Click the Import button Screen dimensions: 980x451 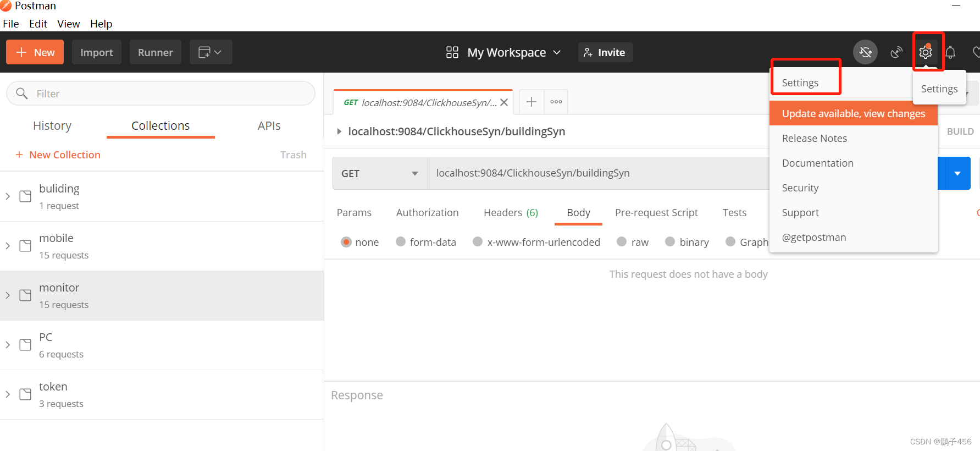[x=97, y=52]
